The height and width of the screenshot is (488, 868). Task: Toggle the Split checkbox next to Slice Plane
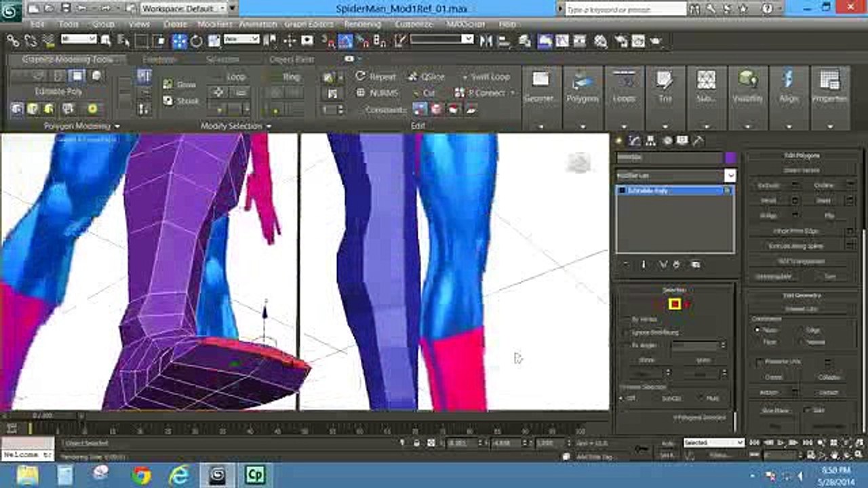click(x=807, y=410)
